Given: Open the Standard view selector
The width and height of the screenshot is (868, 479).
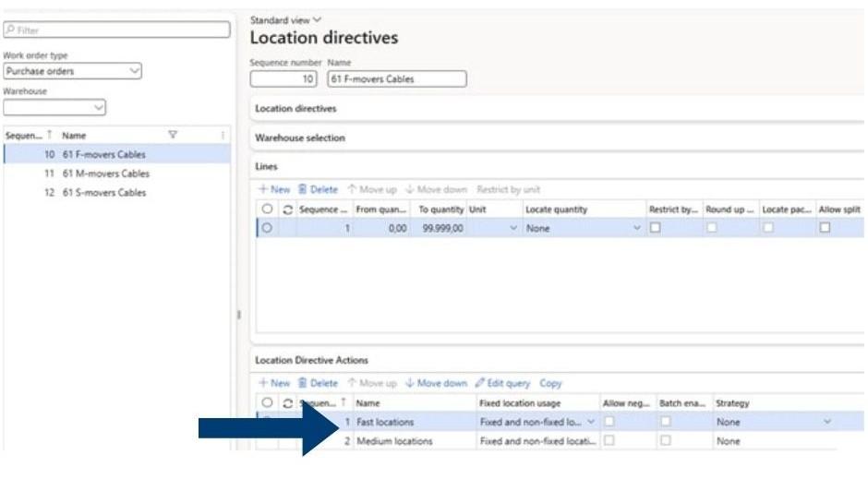Looking at the screenshot, I should pos(286,19).
